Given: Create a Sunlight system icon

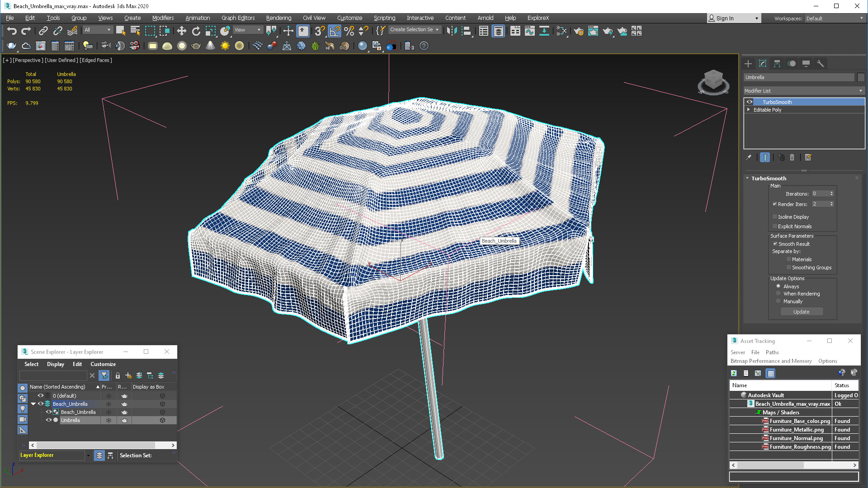Looking at the screenshot, I should pyautogui.click(x=225, y=46).
